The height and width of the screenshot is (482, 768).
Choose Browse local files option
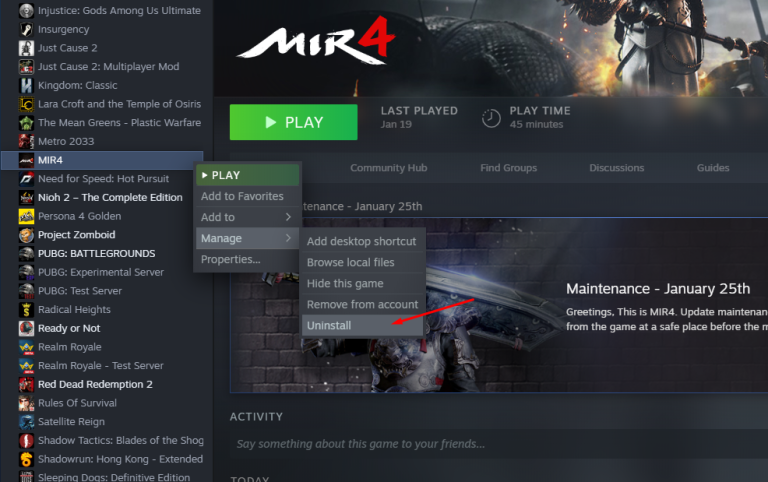[x=362, y=263]
